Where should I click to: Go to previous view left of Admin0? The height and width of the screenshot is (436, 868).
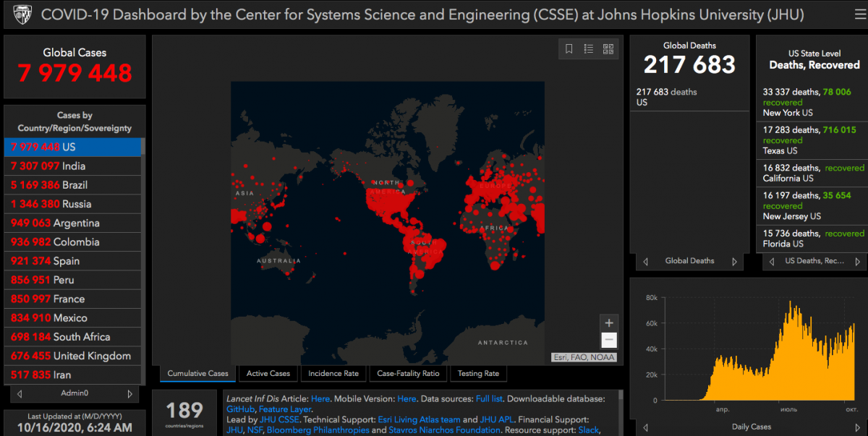point(19,394)
